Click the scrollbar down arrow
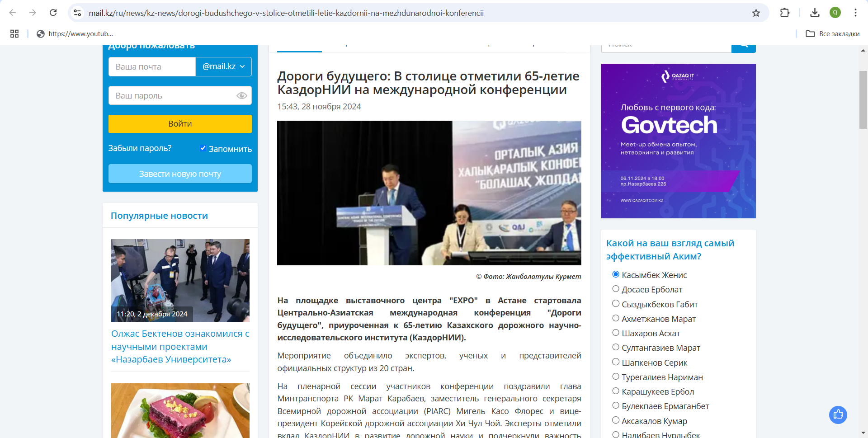The height and width of the screenshot is (438, 868). tap(863, 433)
